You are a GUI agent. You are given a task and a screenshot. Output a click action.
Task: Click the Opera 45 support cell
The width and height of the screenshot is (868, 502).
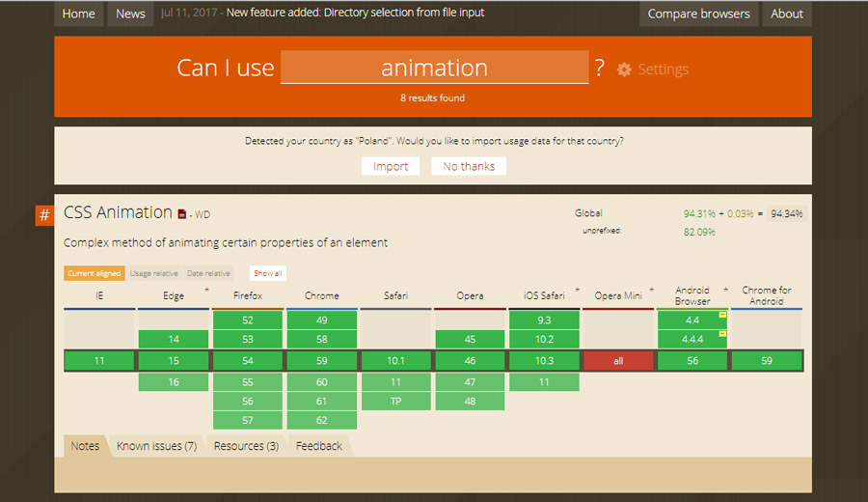coord(470,339)
